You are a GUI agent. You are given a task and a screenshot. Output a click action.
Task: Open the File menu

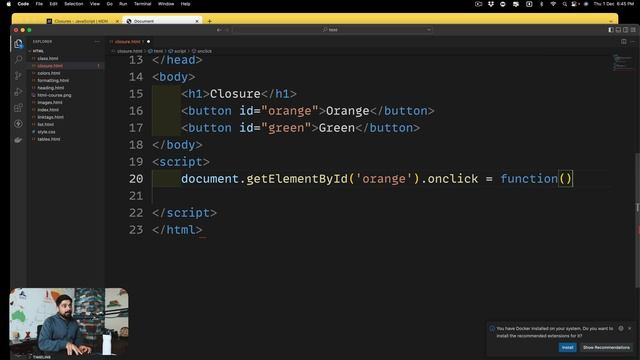click(39, 4)
